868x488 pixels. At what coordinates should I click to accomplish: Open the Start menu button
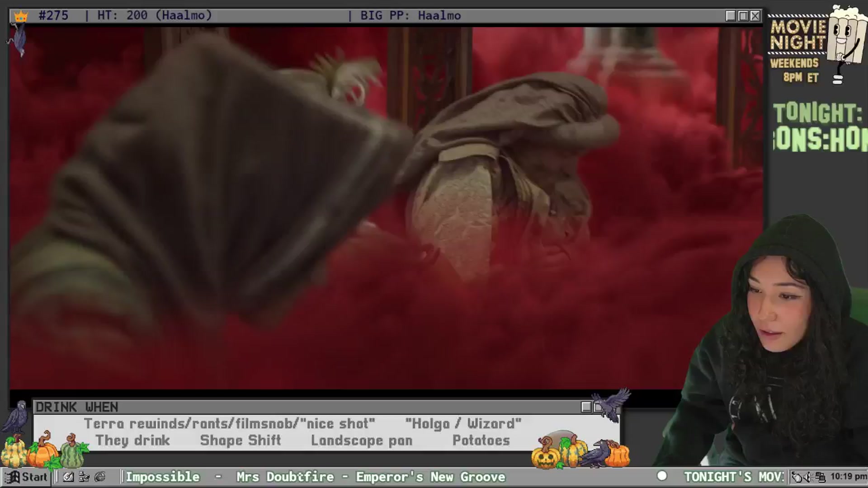26,477
